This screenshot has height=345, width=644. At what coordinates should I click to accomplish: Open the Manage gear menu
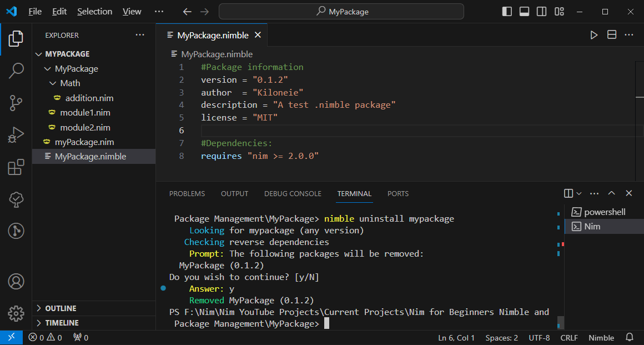pyautogui.click(x=16, y=314)
